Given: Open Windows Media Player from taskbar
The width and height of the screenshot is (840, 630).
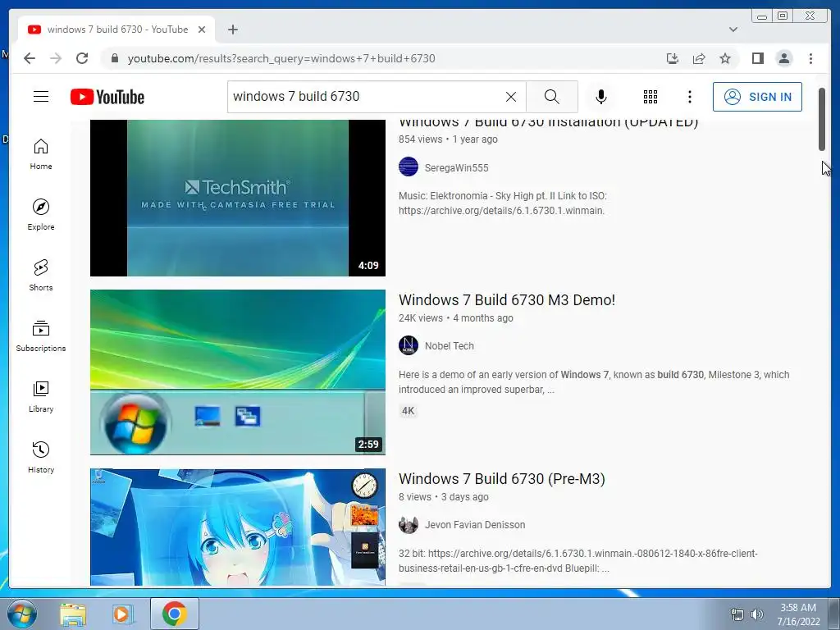Looking at the screenshot, I should pyautogui.click(x=122, y=614).
